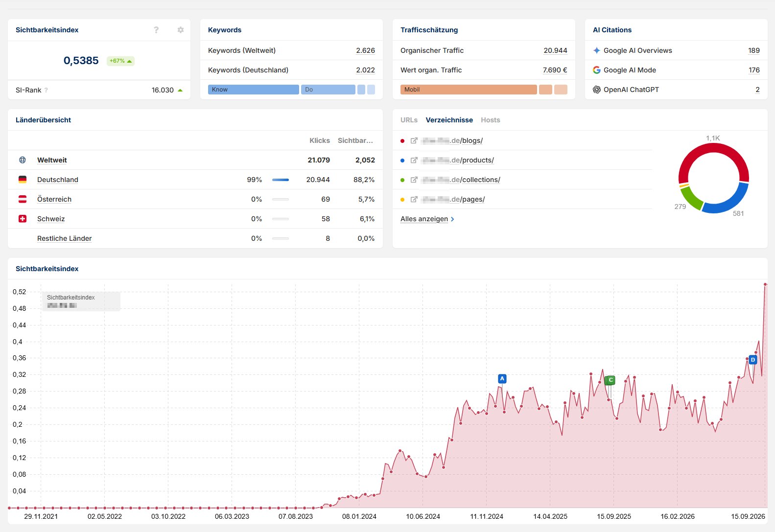Click the Sichtbar… column header

355,140
